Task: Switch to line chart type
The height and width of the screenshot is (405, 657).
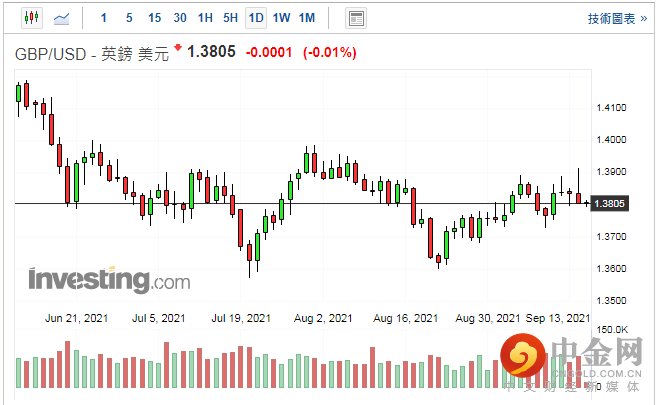Action: [x=62, y=17]
